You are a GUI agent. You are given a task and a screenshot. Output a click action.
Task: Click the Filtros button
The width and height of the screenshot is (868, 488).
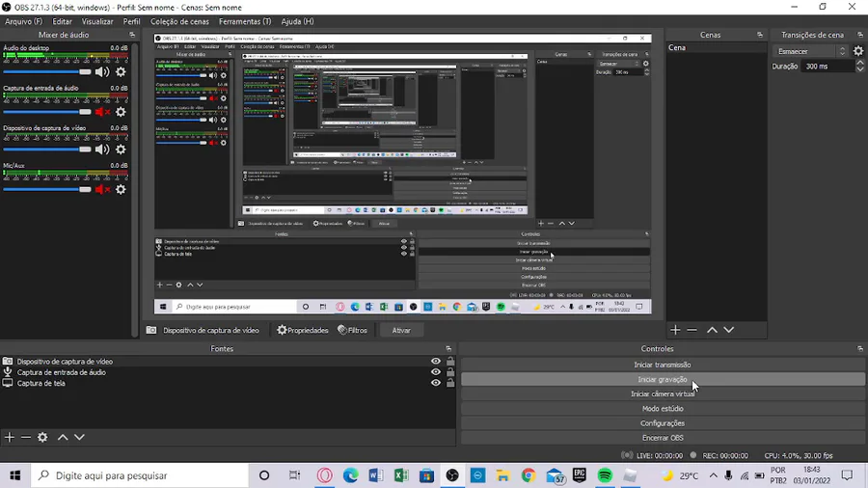pos(353,330)
